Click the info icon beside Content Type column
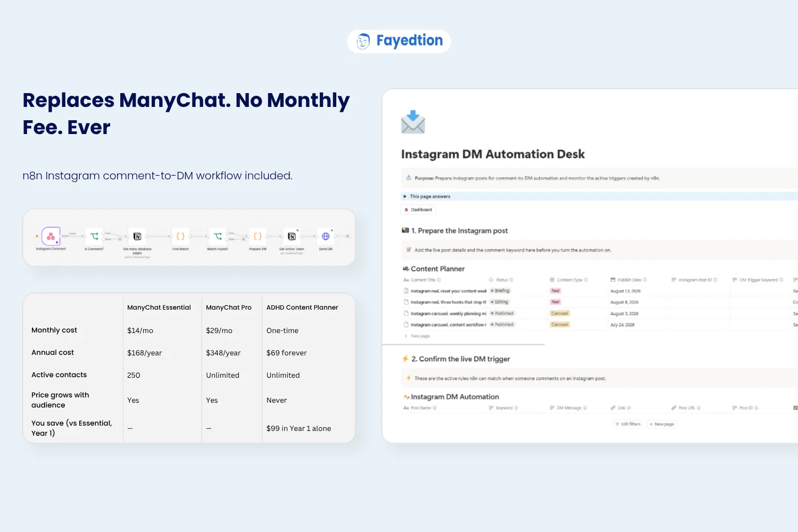The height and width of the screenshot is (532, 798). [x=586, y=280]
